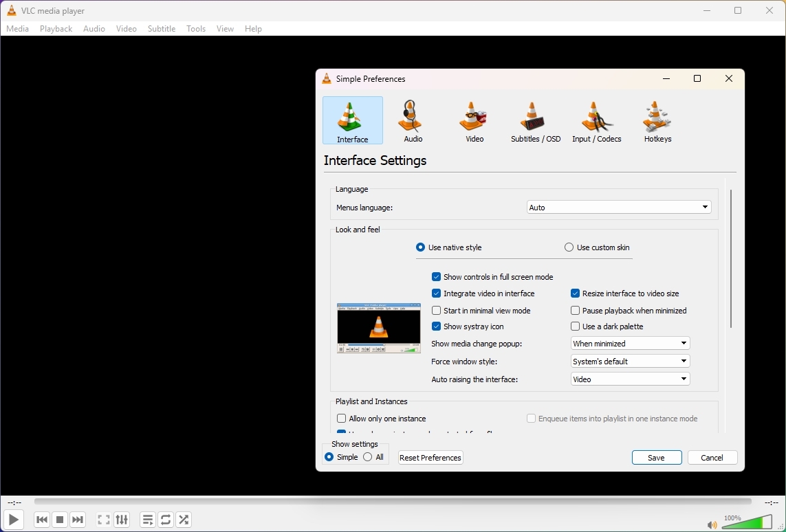This screenshot has height=532, width=786.
Task: Open the Audio preferences section
Action: (411, 120)
